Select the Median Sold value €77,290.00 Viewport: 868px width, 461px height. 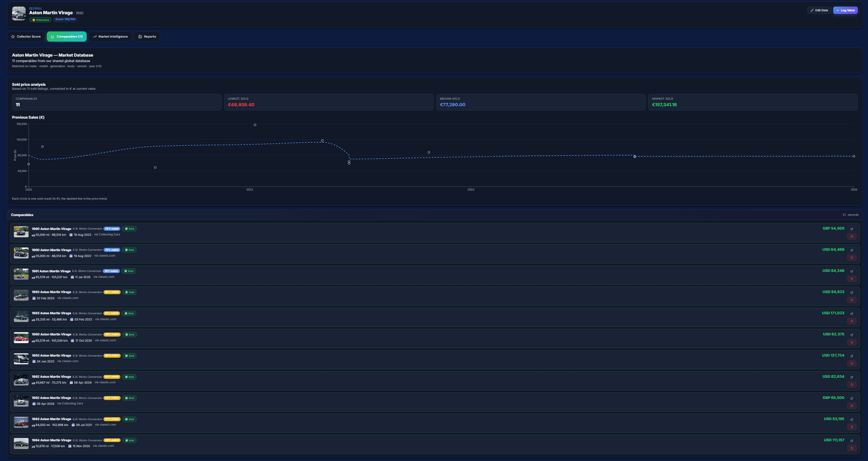[x=453, y=105]
